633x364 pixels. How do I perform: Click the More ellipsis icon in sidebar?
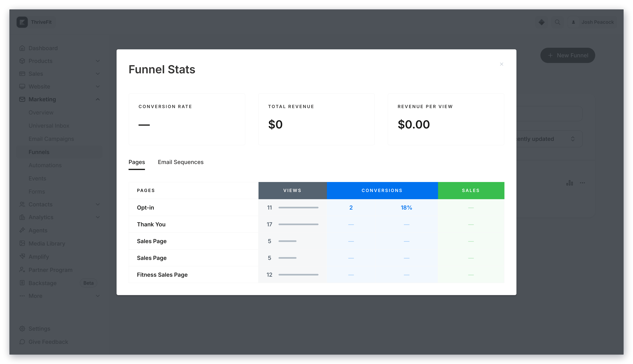[22, 296]
